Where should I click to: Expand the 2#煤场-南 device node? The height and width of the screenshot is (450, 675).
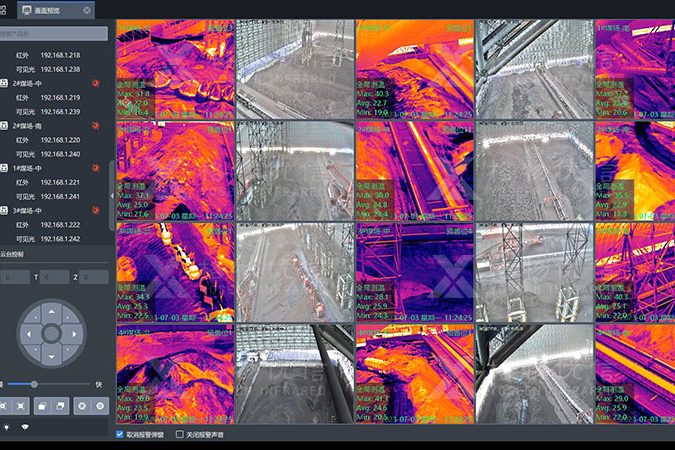click(5, 126)
